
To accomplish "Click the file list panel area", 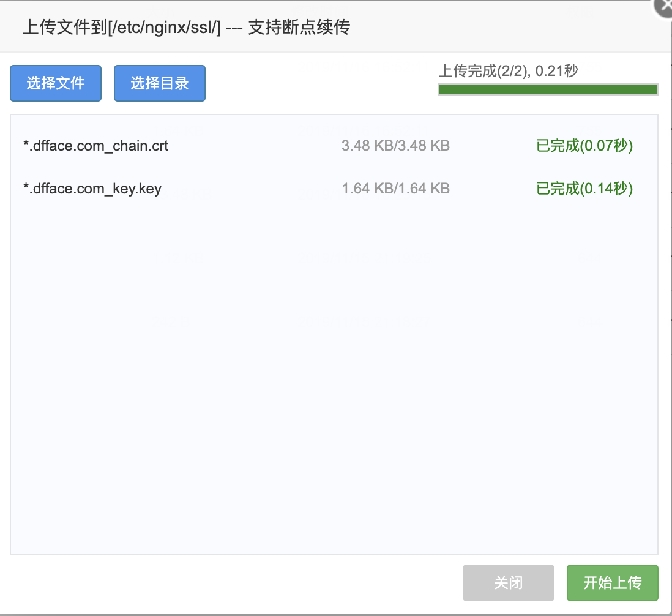I will click(x=334, y=367).
